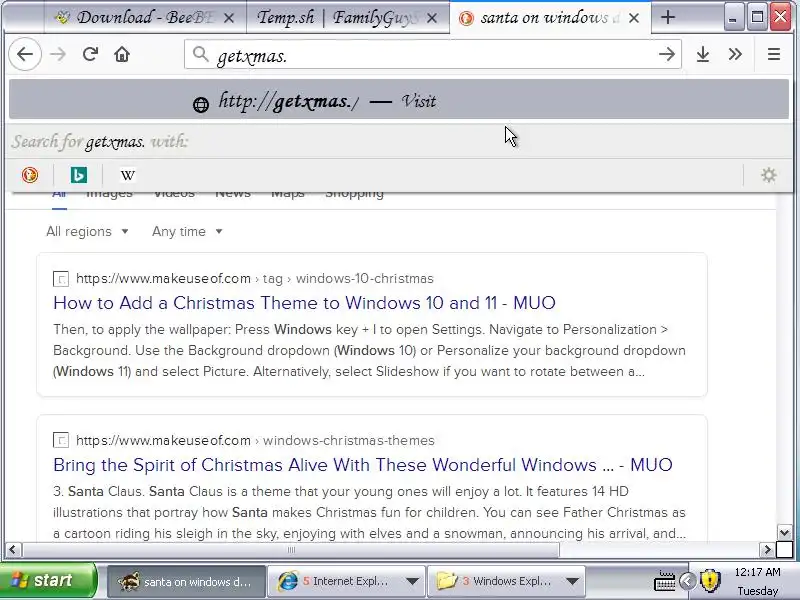Expand the Windows Explorer group arrow

(572, 581)
